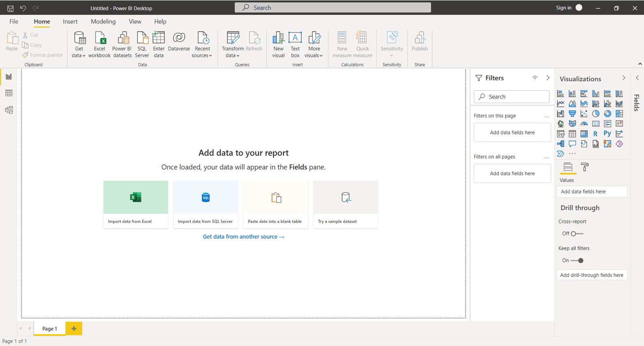Viewport: 644px width, 346px height.
Task: Switch to Data view in left sidebar
Action: [9, 93]
